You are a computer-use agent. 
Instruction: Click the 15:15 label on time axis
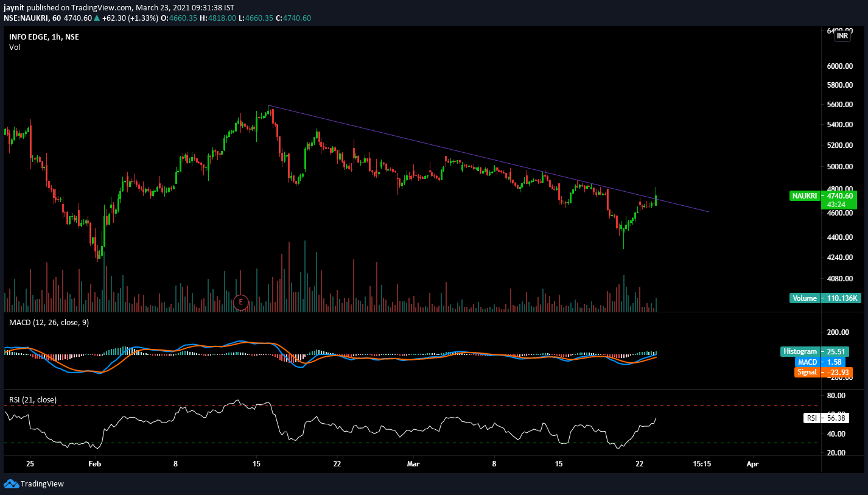(702, 464)
